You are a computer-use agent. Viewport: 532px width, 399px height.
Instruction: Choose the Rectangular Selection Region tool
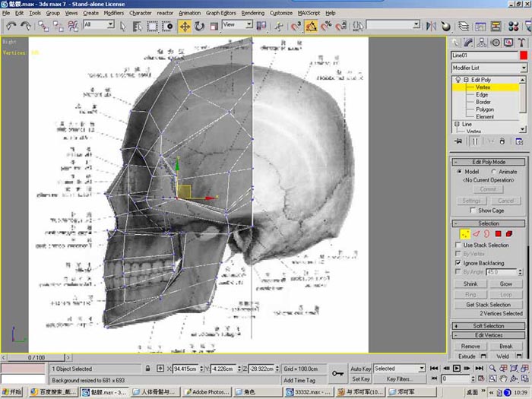coord(152,26)
